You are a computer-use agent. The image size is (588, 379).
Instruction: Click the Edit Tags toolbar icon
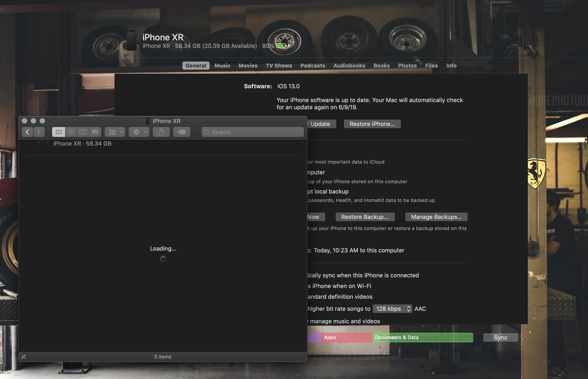pos(182,132)
